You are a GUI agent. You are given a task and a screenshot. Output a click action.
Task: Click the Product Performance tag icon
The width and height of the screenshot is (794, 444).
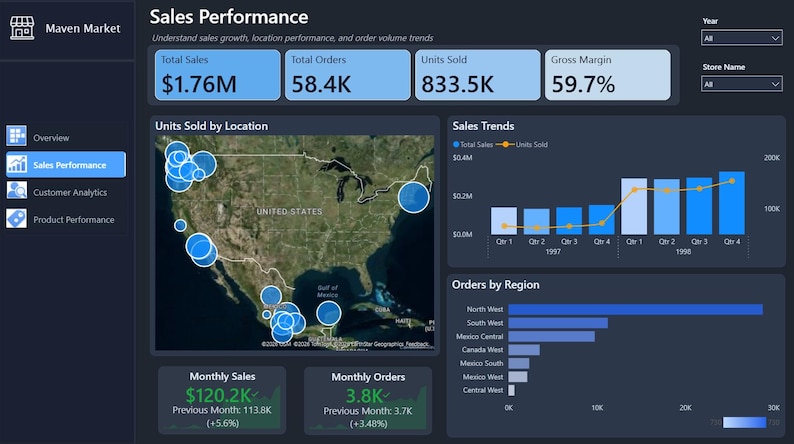click(x=17, y=219)
